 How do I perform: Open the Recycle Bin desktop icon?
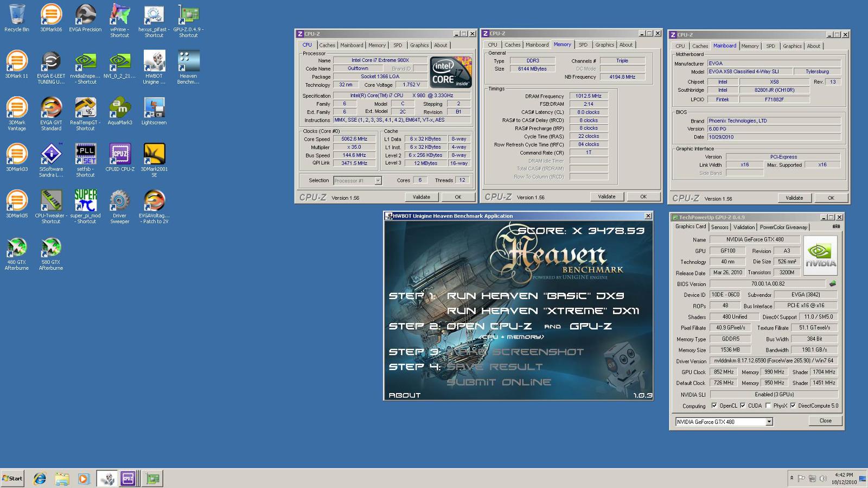pos(17,18)
